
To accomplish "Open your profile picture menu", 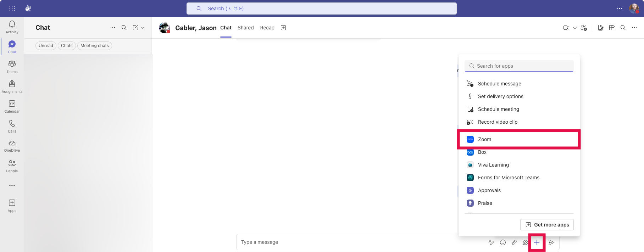I will point(634,9).
